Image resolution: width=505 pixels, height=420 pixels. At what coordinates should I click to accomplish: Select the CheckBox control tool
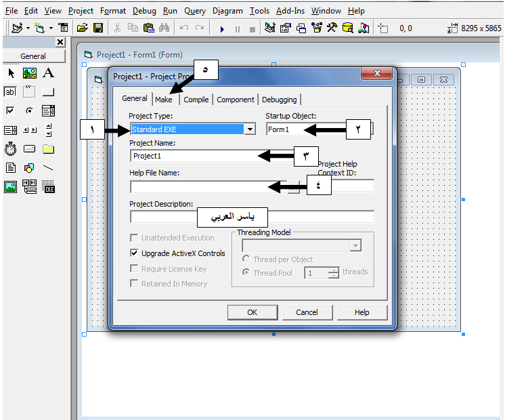tap(10, 111)
